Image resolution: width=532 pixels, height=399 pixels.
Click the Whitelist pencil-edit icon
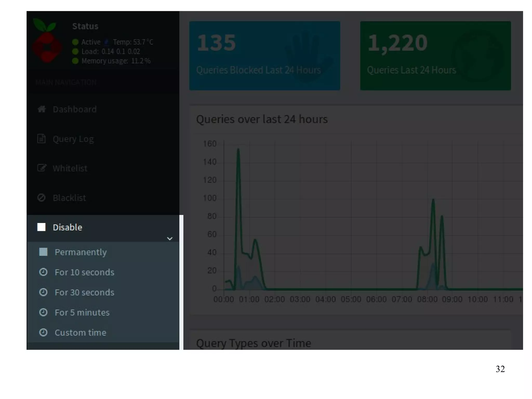42,168
